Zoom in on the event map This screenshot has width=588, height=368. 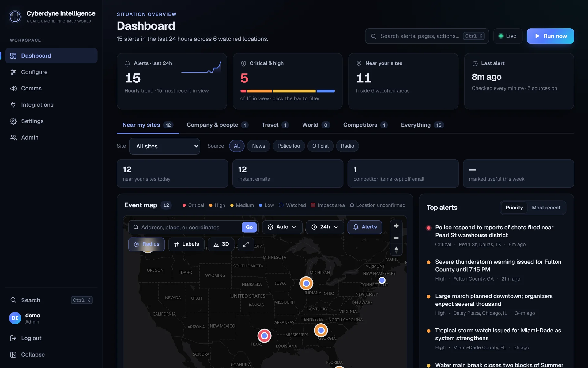pyautogui.click(x=396, y=226)
